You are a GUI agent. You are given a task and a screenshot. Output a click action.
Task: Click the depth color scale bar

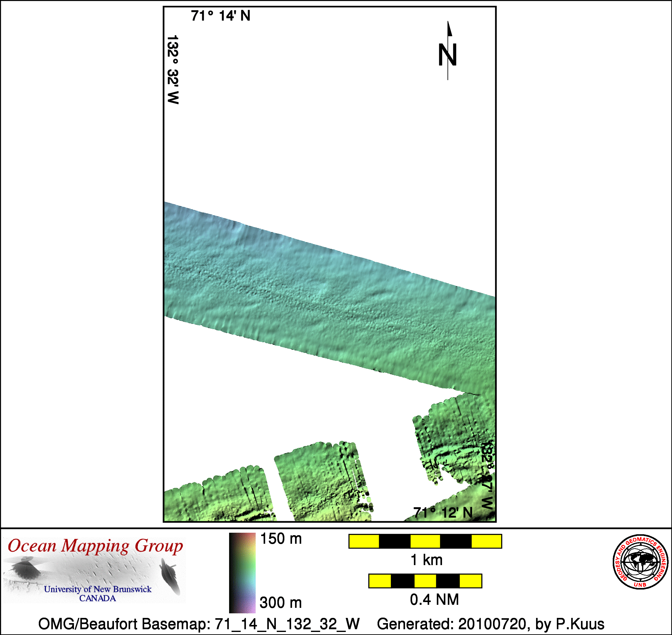point(242,573)
